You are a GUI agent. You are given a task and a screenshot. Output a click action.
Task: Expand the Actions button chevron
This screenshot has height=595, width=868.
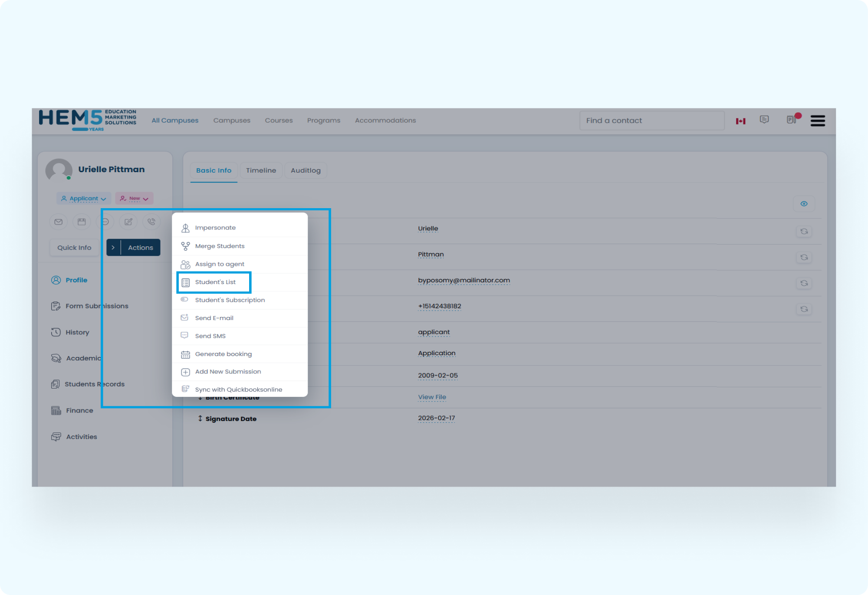pyautogui.click(x=114, y=247)
